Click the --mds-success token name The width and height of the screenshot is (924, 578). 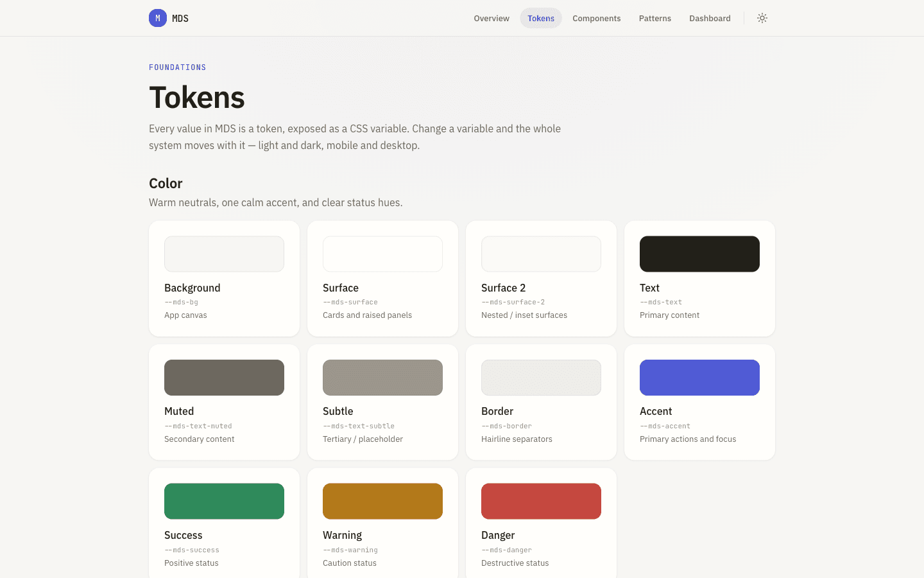click(192, 550)
